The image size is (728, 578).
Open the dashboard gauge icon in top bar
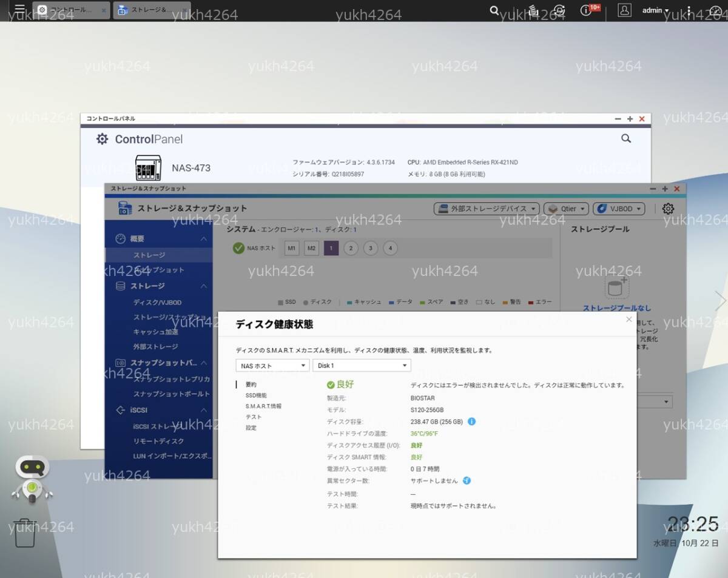click(x=715, y=10)
